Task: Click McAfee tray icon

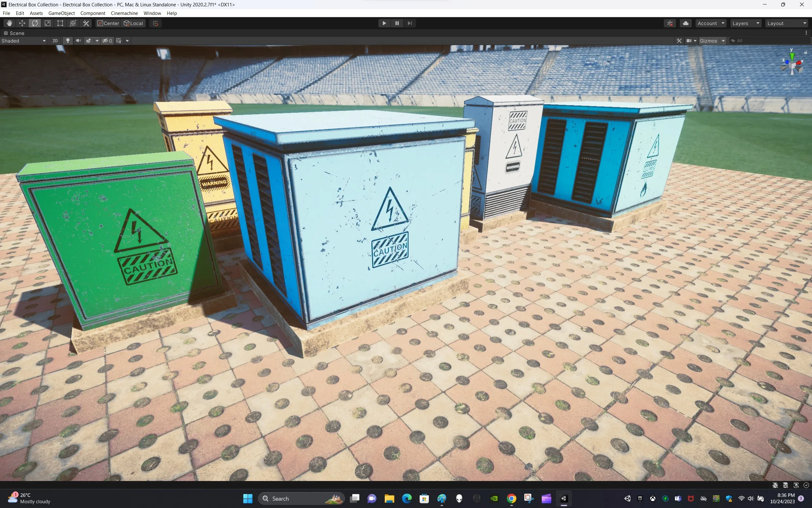Action: (691, 498)
